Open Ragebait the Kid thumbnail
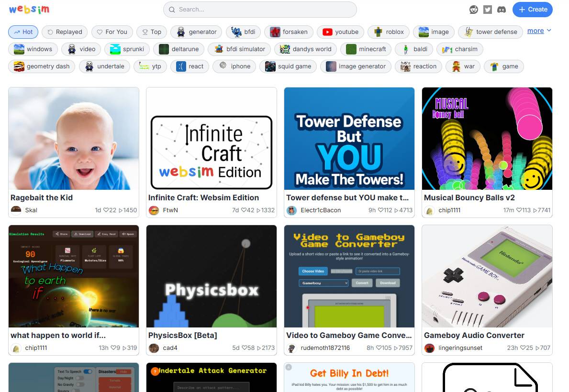Image resolution: width=569 pixels, height=392 pixels. pos(74,139)
